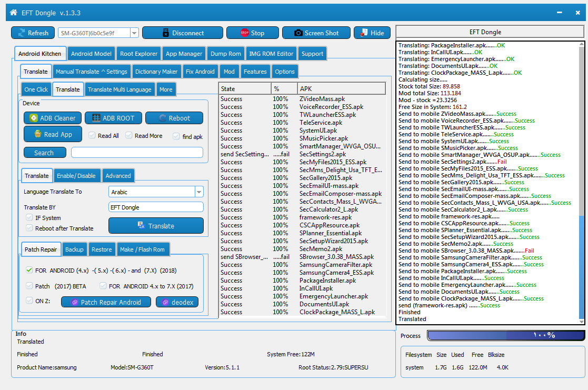Open Manual Translate ^ Settings tab
This screenshot has height=390, width=588.
coord(92,72)
